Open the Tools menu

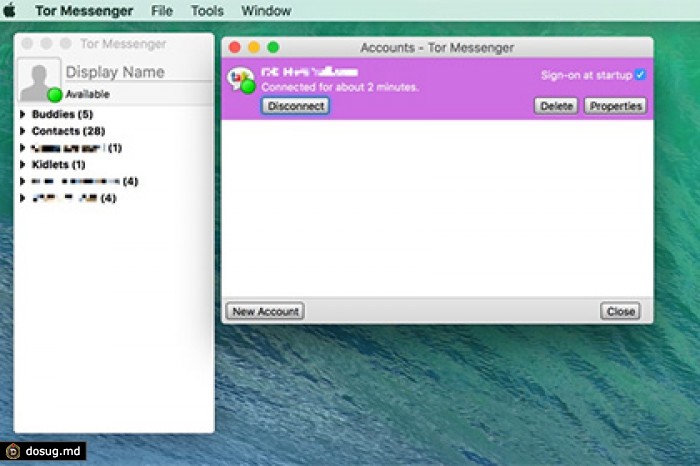(x=207, y=11)
